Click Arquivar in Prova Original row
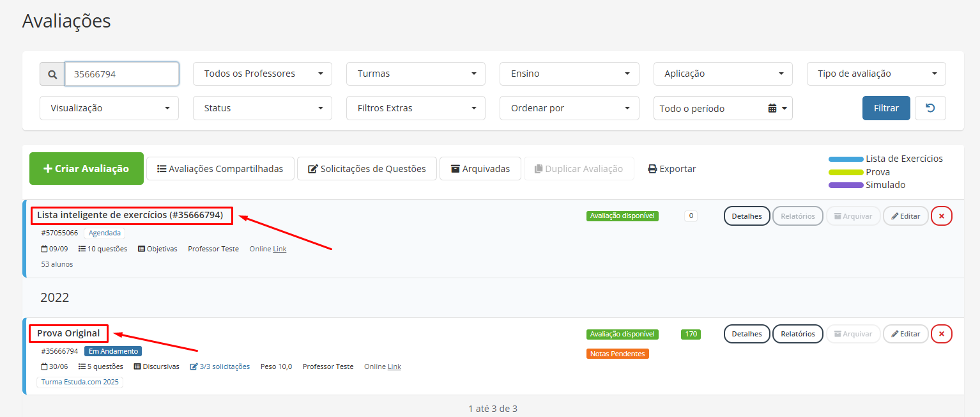The width and height of the screenshot is (980, 417). [853, 334]
